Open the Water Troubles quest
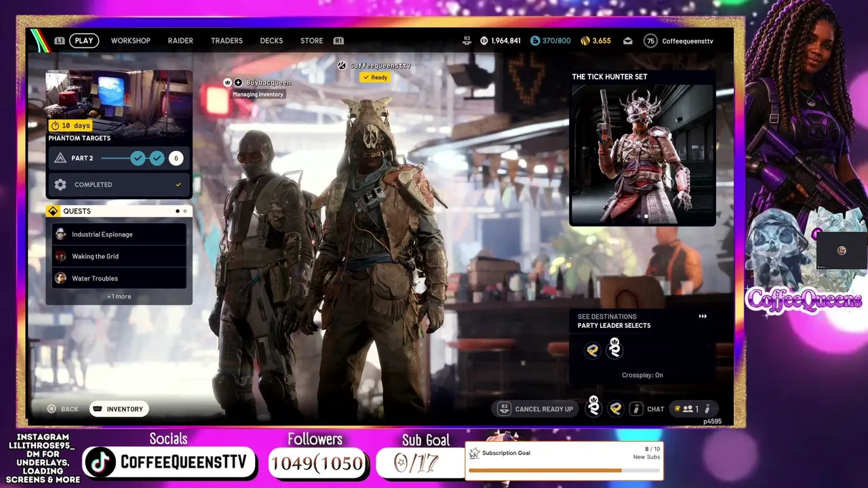 119,278
